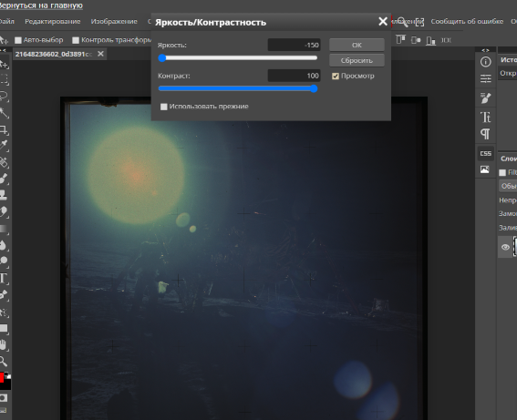Uncheck the Просмотр preview checkbox
Screen dimensions: 517x420
click(x=336, y=77)
